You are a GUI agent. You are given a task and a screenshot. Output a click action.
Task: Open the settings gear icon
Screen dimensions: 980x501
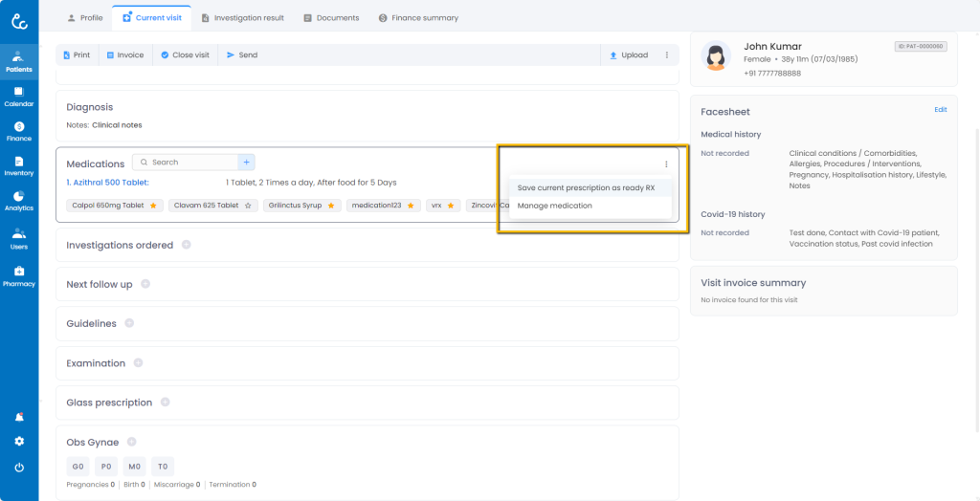point(19,442)
